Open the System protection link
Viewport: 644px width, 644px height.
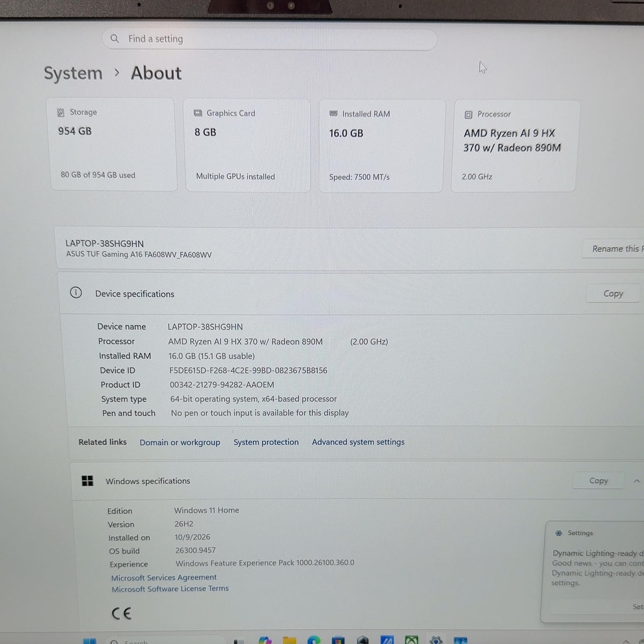[266, 442]
